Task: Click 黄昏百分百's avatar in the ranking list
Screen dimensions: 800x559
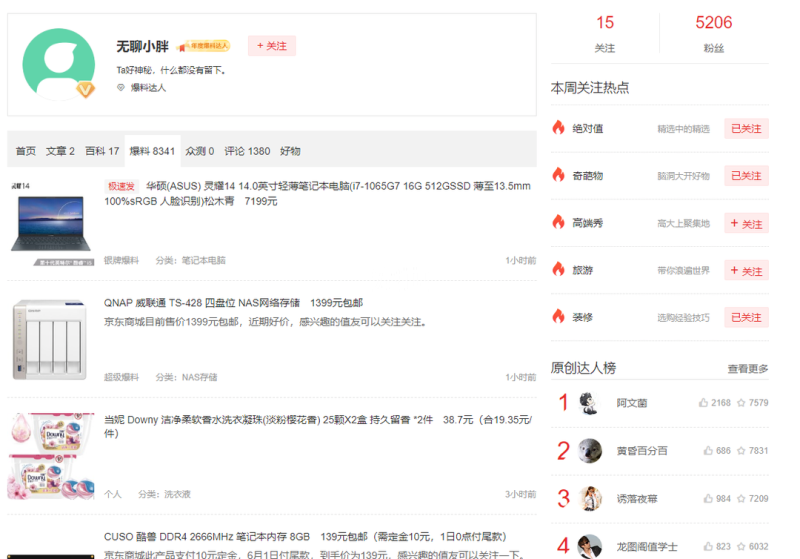Action: [590, 450]
